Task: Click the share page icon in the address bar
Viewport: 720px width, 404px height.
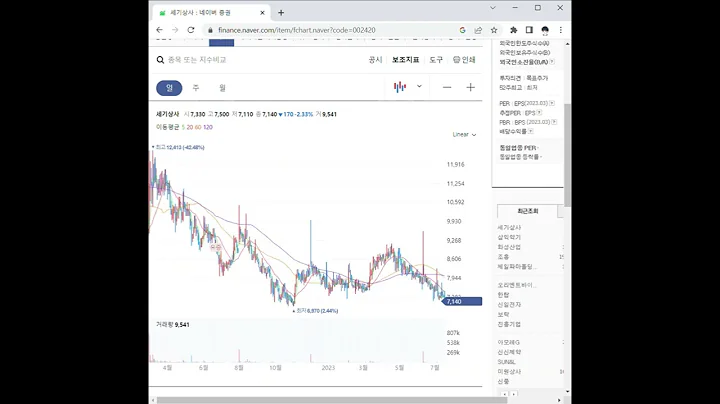Action: (478, 30)
